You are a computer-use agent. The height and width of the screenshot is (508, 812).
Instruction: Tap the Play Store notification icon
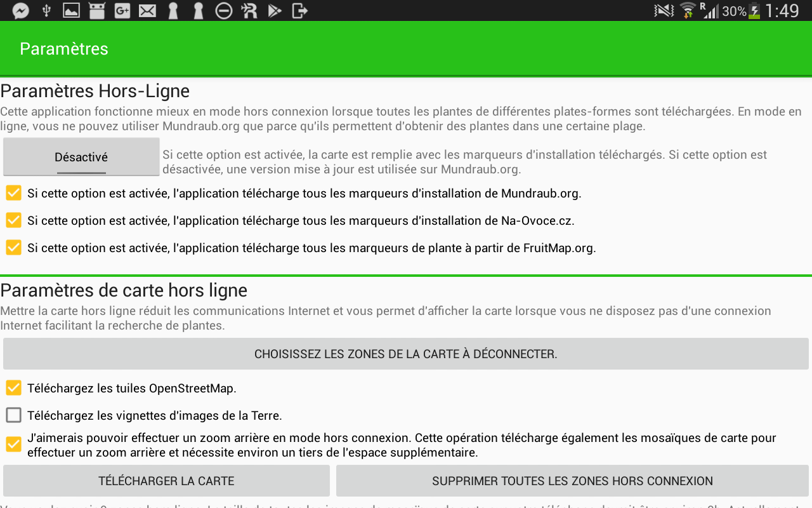[274, 11]
